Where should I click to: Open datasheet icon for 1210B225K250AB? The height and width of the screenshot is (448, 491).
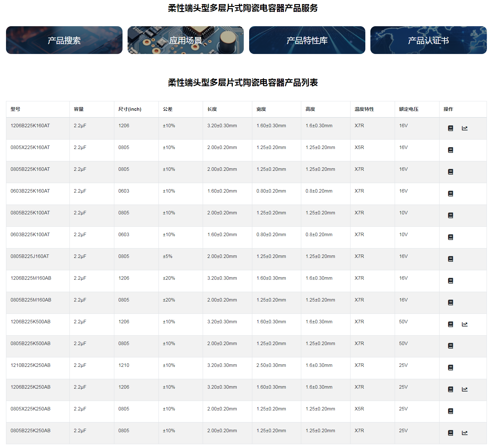pos(451,367)
